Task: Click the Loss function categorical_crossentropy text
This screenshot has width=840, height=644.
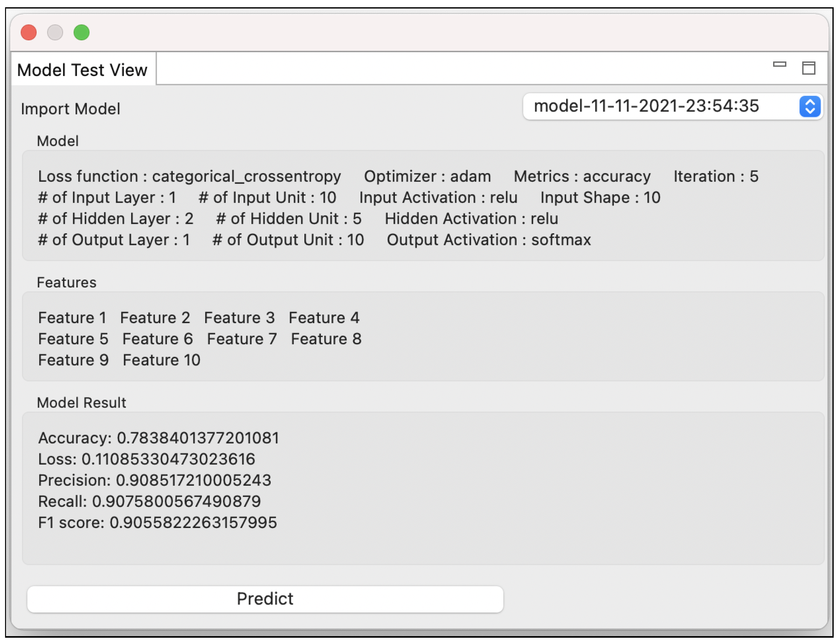Action: point(190,176)
